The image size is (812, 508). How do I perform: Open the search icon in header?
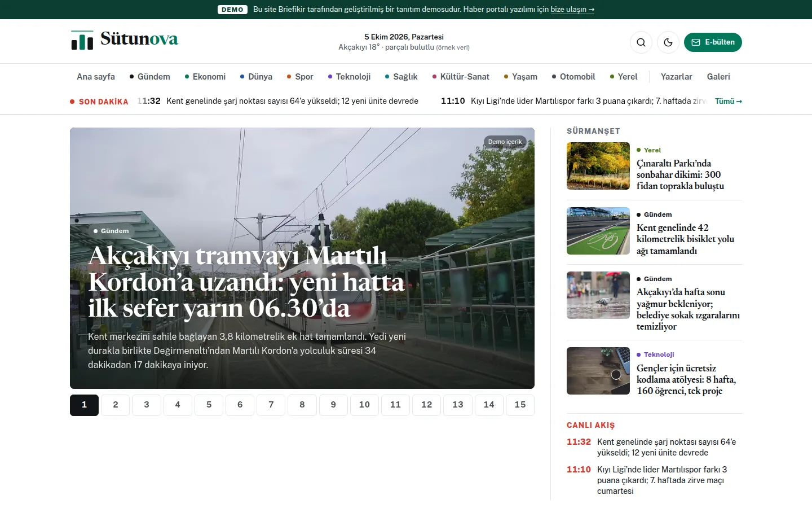click(x=641, y=42)
